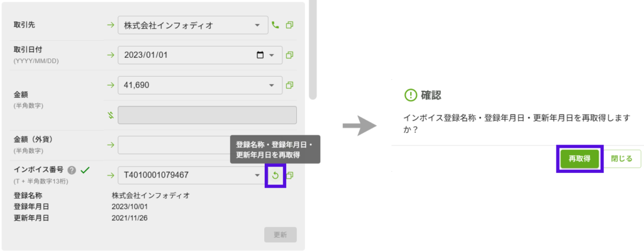Screen dimensions: 644x251
Task: Click the copy icon in the 取引先 row
Action: tap(289, 25)
